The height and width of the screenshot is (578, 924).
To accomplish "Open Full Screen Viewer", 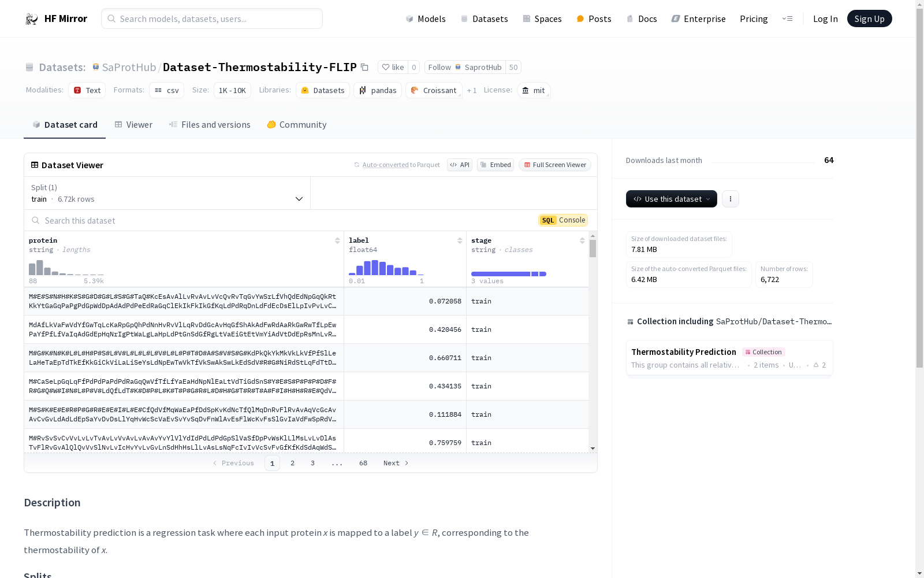I will [x=555, y=165].
